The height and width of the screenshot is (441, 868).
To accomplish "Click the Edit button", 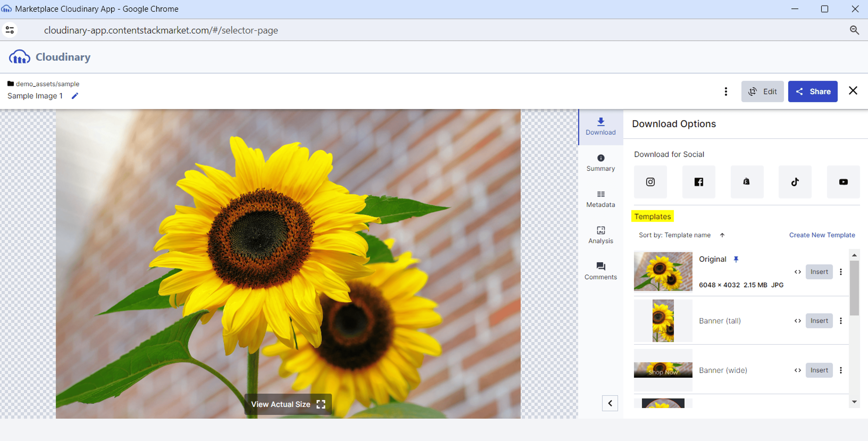I will click(762, 91).
